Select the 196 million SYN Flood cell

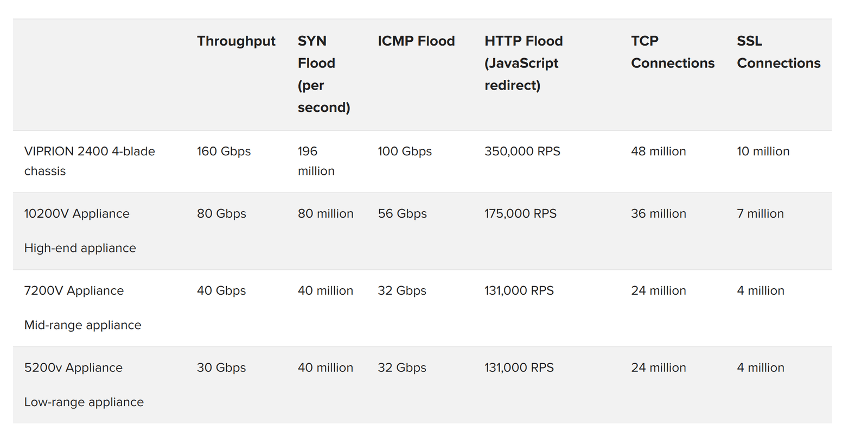[316, 161]
